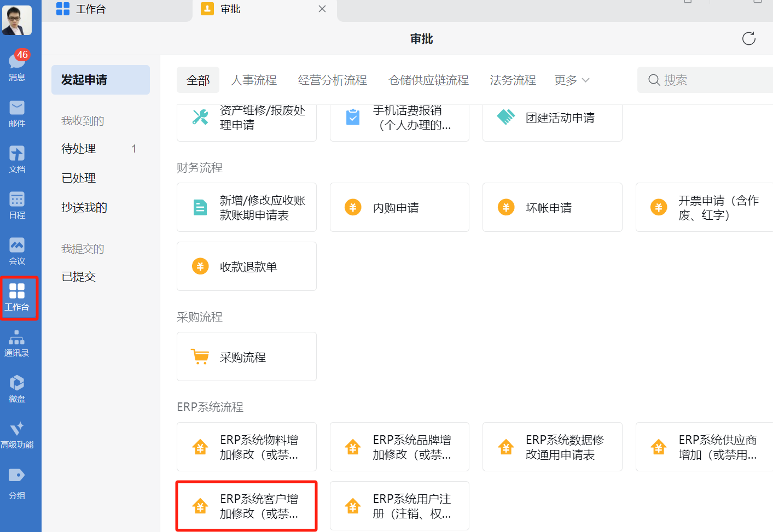Image resolution: width=773 pixels, height=532 pixels.
Task: Open the 日程 calendar icon
Action: tap(17, 205)
